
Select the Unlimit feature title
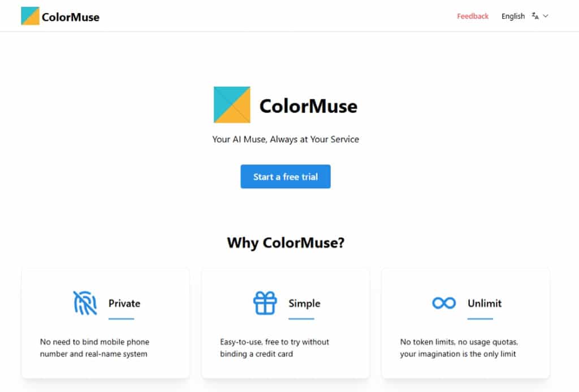tap(485, 303)
